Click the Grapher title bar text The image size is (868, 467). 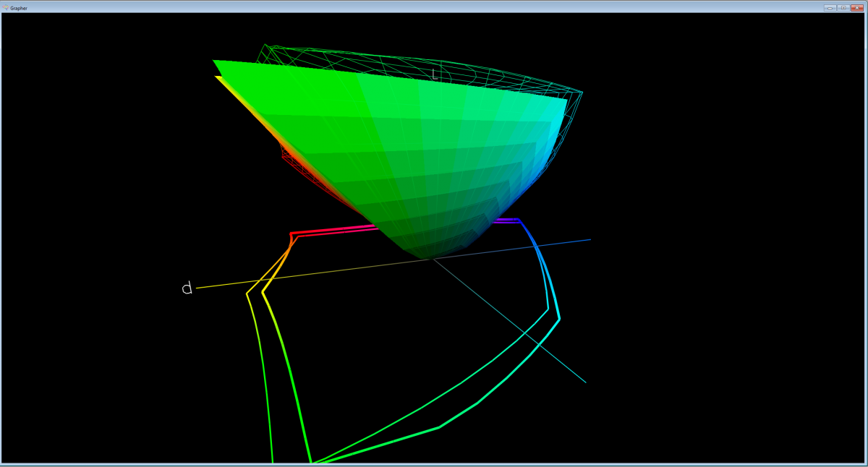[19, 7]
